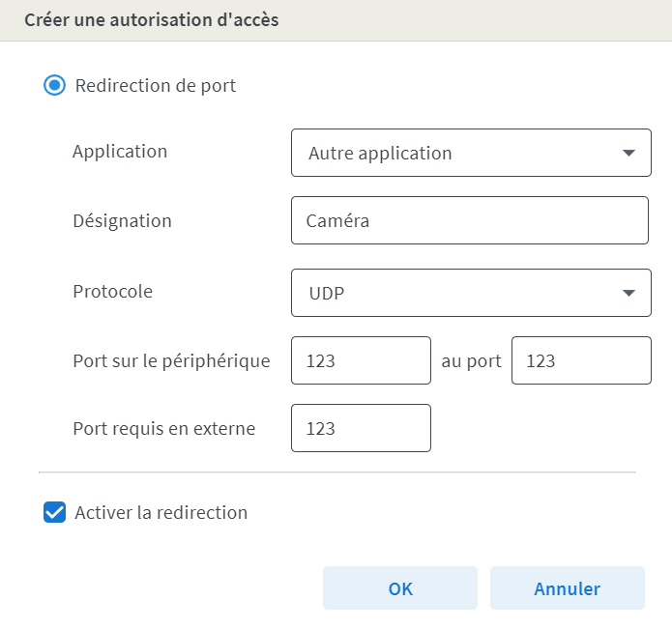Open the Application dropdown showing Autre application
Viewport: 672px width, 629px height.
(x=471, y=153)
